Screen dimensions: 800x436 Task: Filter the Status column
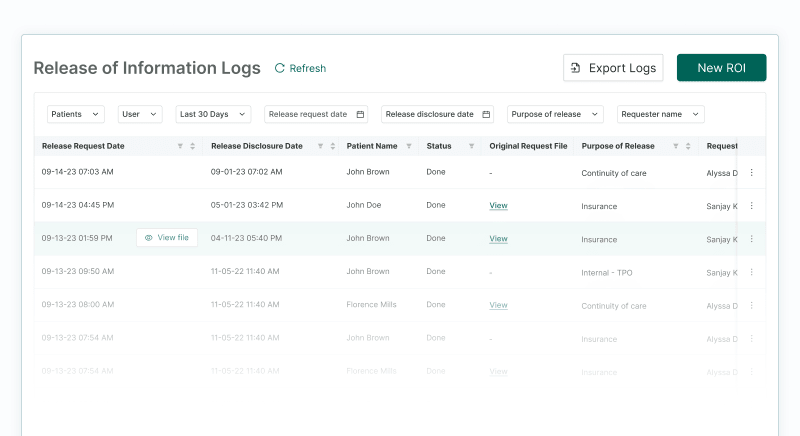(x=471, y=146)
